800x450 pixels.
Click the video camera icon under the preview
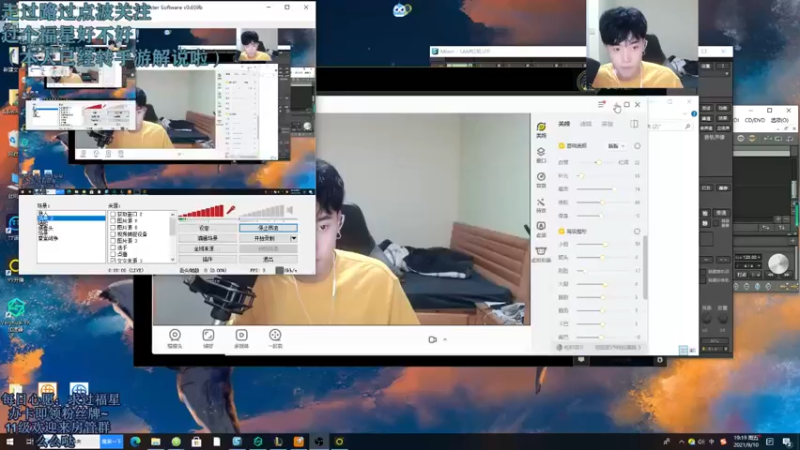[x=433, y=339]
